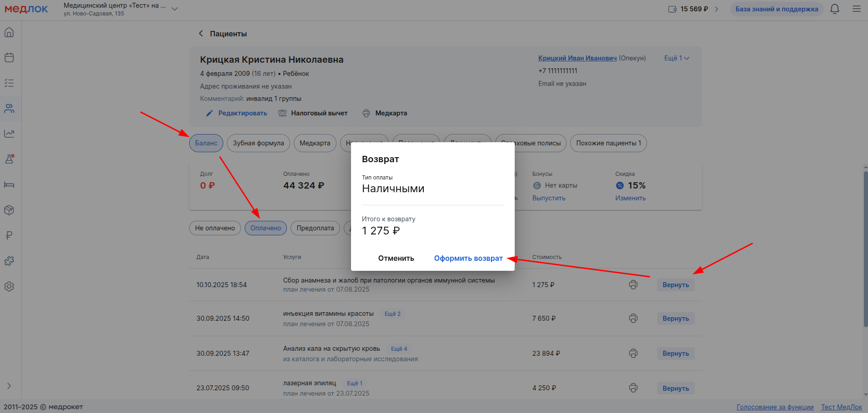Expand the medical center selector dropdown

[175, 9]
